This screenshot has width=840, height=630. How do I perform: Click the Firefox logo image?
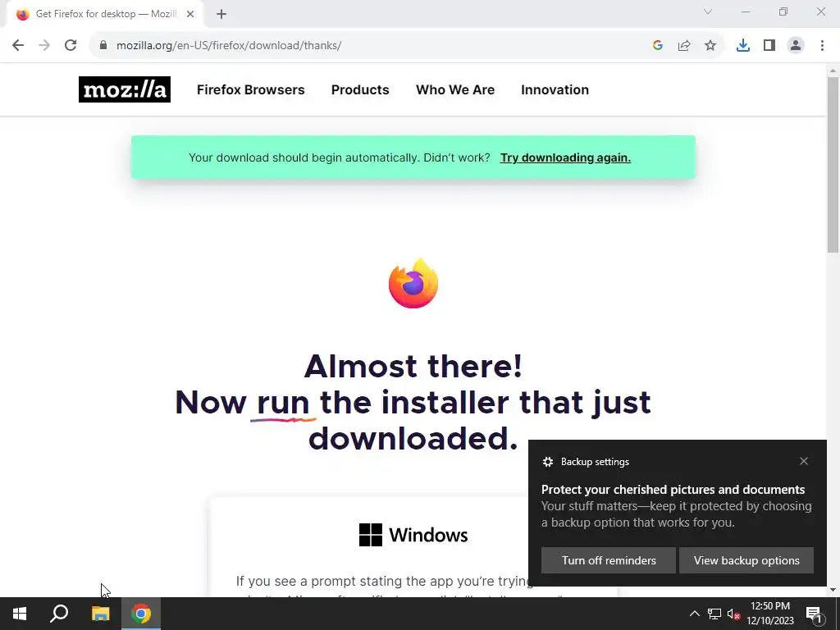pos(413,283)
